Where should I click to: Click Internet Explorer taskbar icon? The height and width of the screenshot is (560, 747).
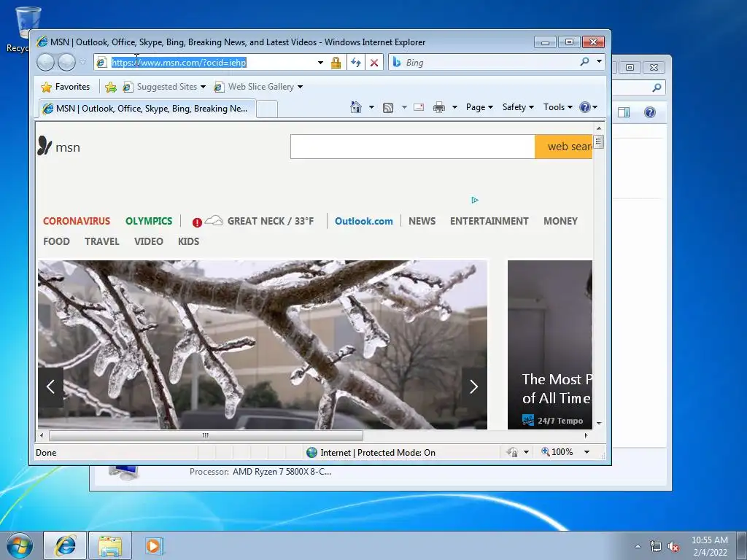click(x=65, y=545)
